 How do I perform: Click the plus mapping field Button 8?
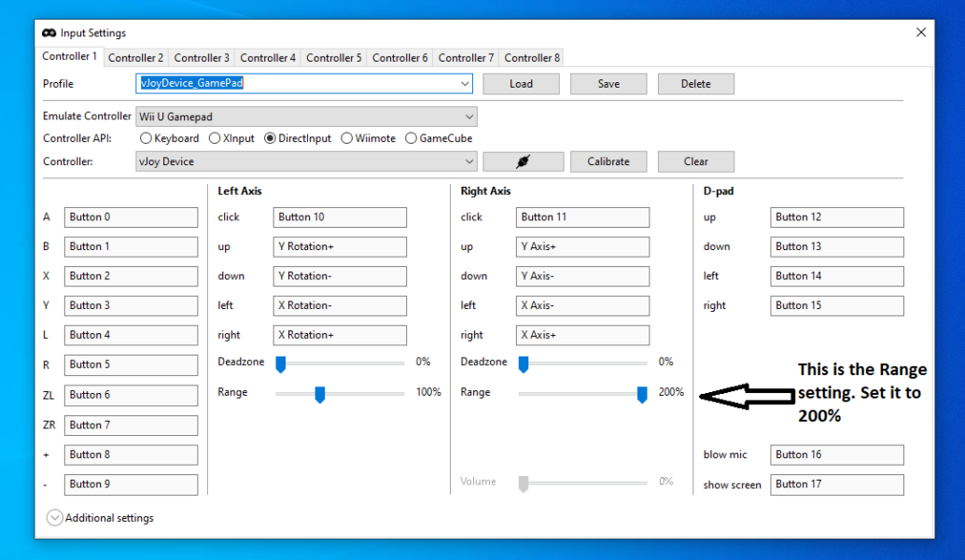(x=131, y=455)
